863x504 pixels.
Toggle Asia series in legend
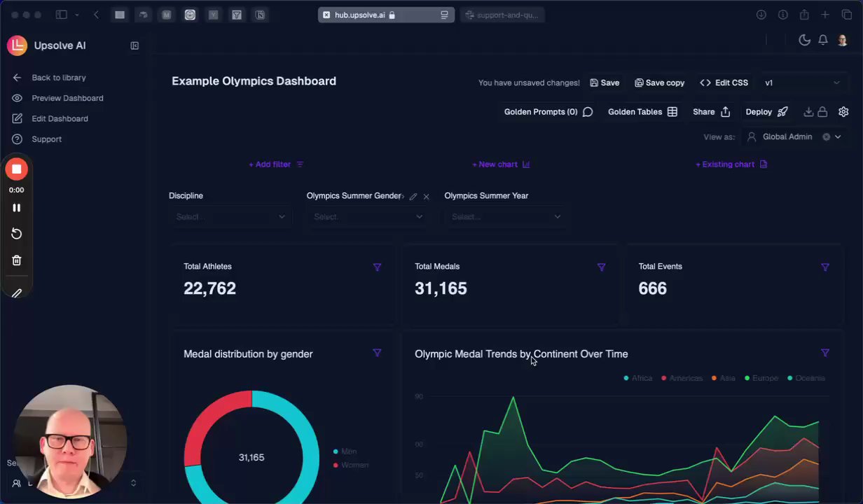point(724,378)
